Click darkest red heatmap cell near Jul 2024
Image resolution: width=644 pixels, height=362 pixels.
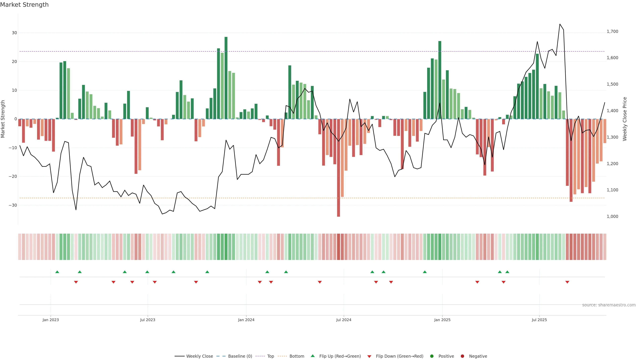click(338, 247)
